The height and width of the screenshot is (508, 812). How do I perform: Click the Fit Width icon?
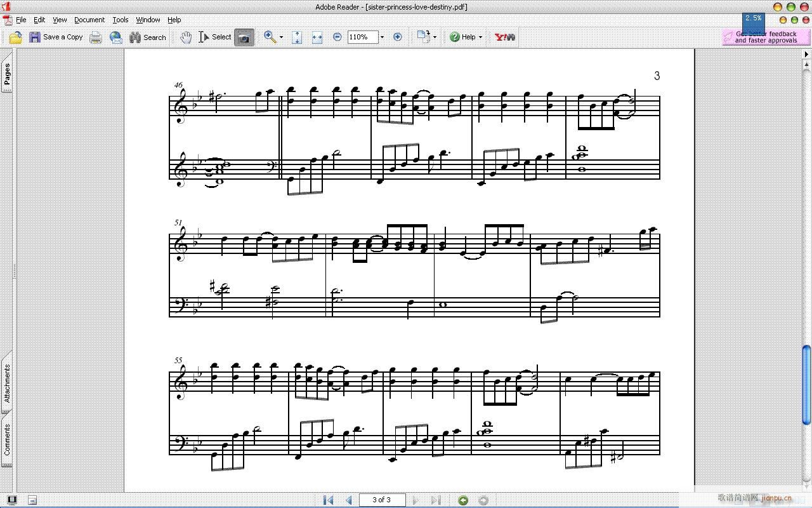(x=317, y=37)
